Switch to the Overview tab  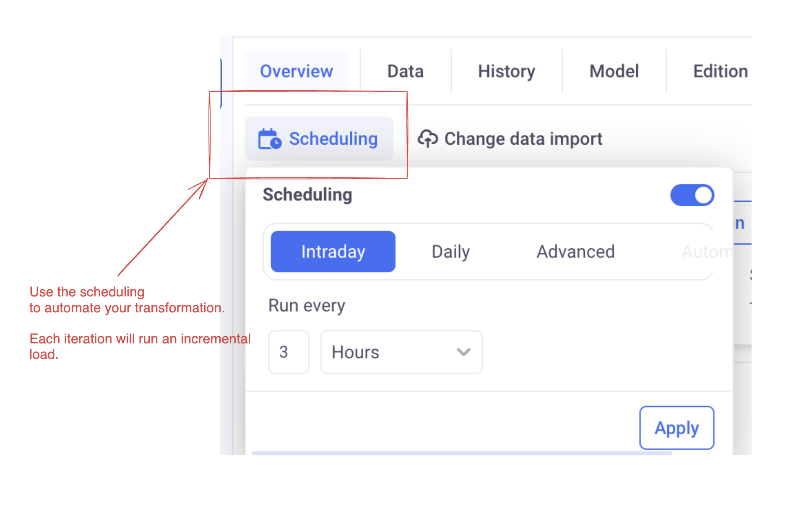(x=297, y=71)
